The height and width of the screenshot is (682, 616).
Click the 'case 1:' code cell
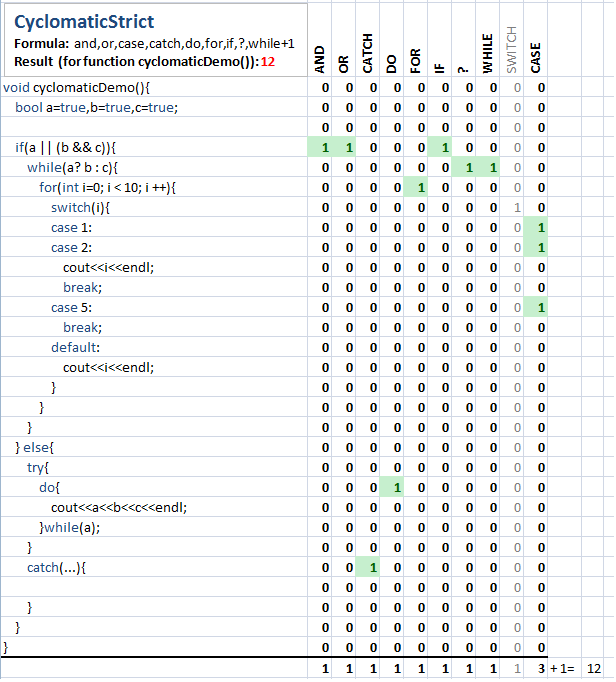pyautogui.click(x=154, y=227)
